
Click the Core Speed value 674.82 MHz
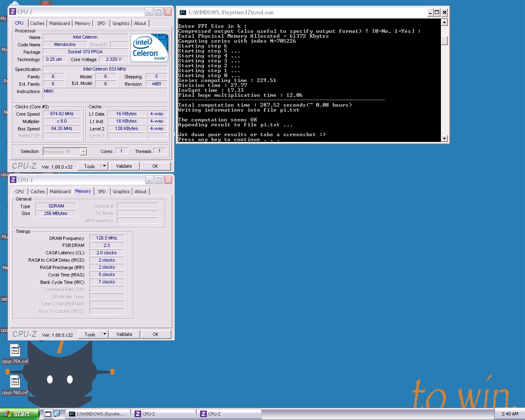[x=62, y=114]
